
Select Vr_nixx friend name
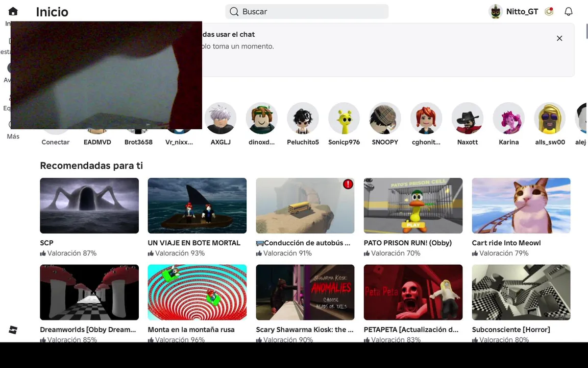coord(179,142)
